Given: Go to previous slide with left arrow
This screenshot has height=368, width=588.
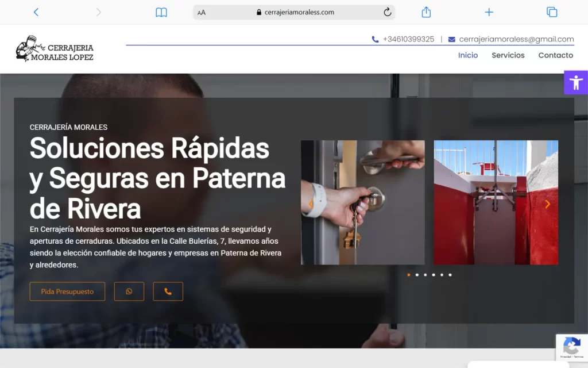Looking at the screenshot, I should [x=311, y=204].
